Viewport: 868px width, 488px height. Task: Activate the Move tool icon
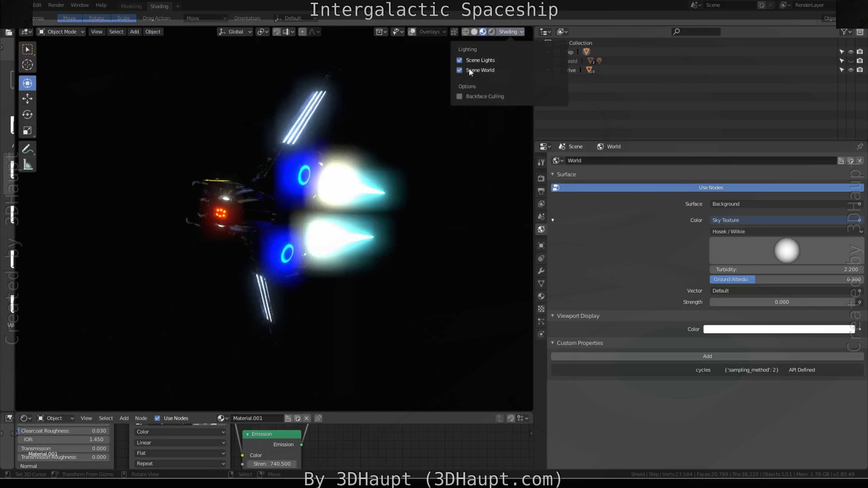coord(27,99)
